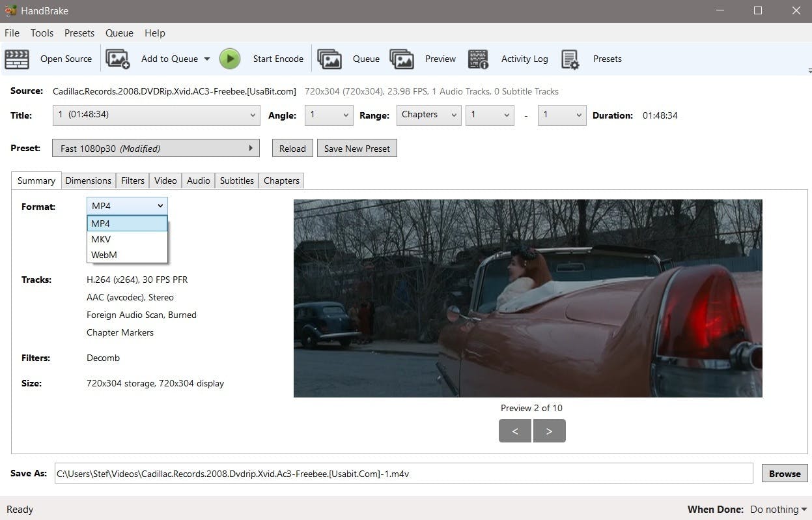Click the Preview toolbar icon
The image size is (812, 520).
point(402,59)
